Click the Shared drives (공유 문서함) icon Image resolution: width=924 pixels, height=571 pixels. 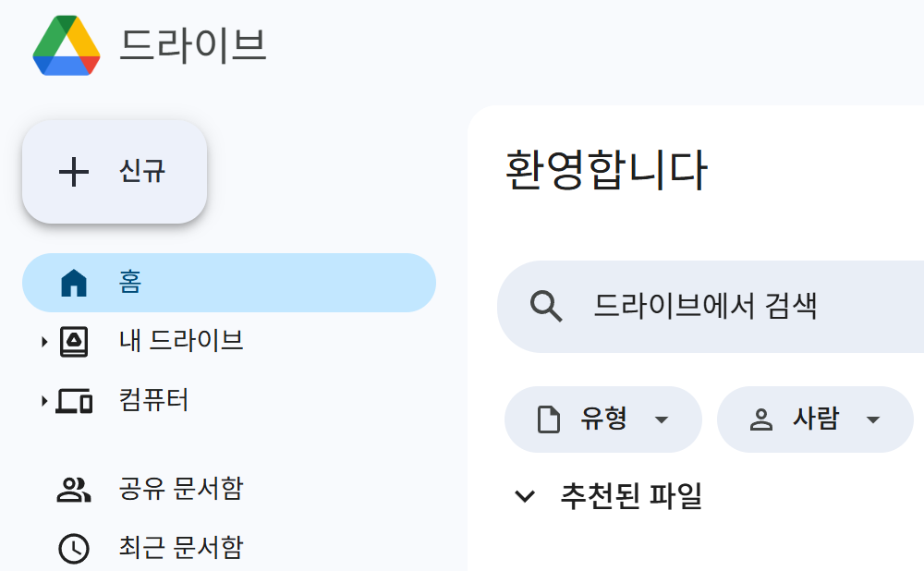pos(76,491)
